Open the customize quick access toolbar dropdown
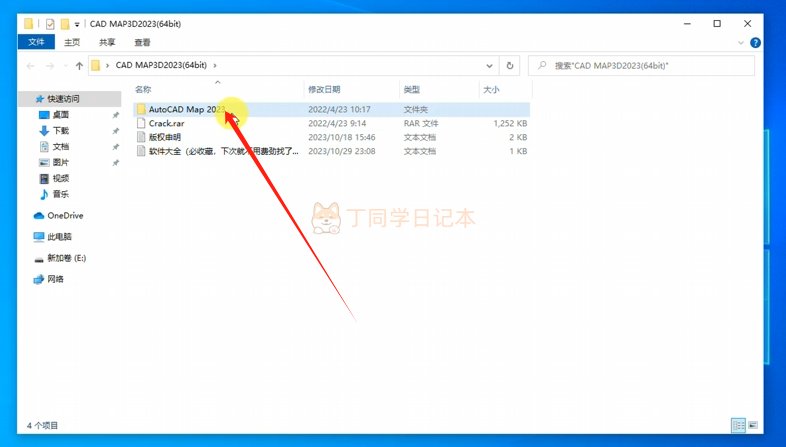This screenshot has height=447, width=786. 77,24
